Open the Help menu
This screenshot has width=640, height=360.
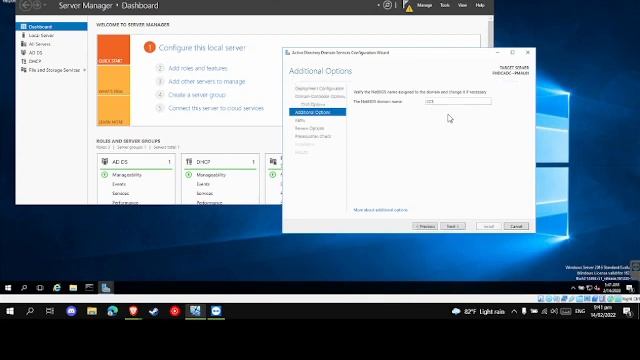[480, 5]
